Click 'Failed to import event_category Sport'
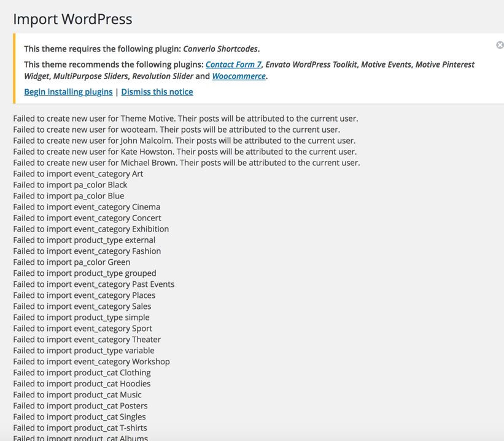 click(x=83, y=329)
